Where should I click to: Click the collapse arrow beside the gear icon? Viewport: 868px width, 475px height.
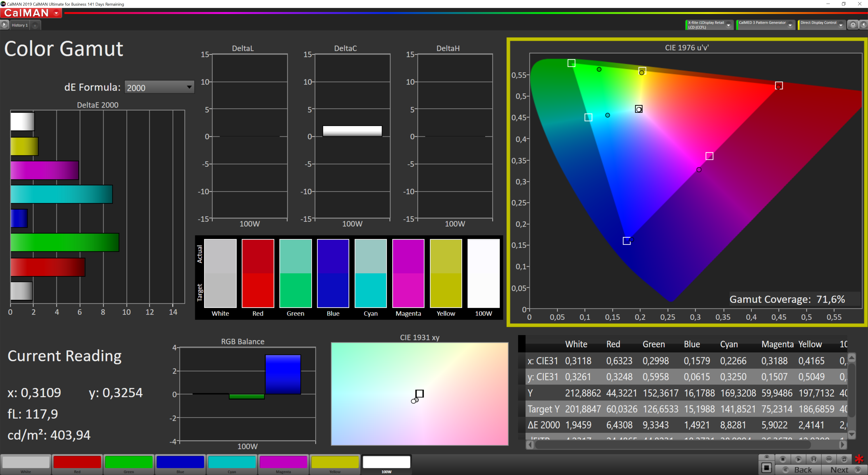pos(864,25)
